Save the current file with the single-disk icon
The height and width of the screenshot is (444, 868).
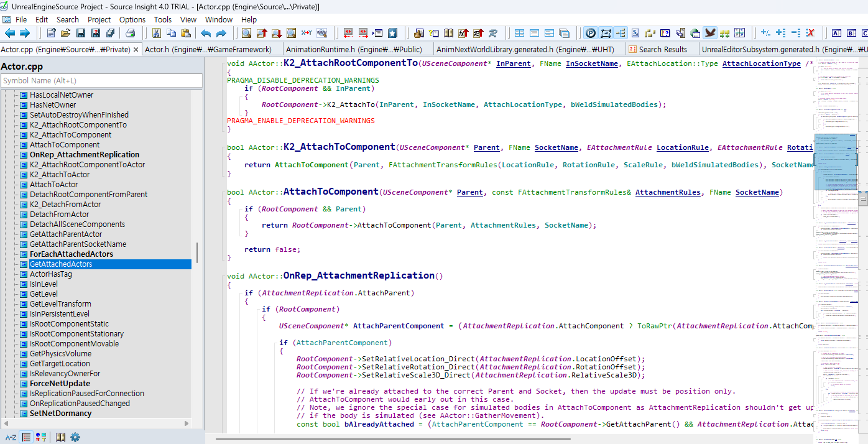point(81,33)
